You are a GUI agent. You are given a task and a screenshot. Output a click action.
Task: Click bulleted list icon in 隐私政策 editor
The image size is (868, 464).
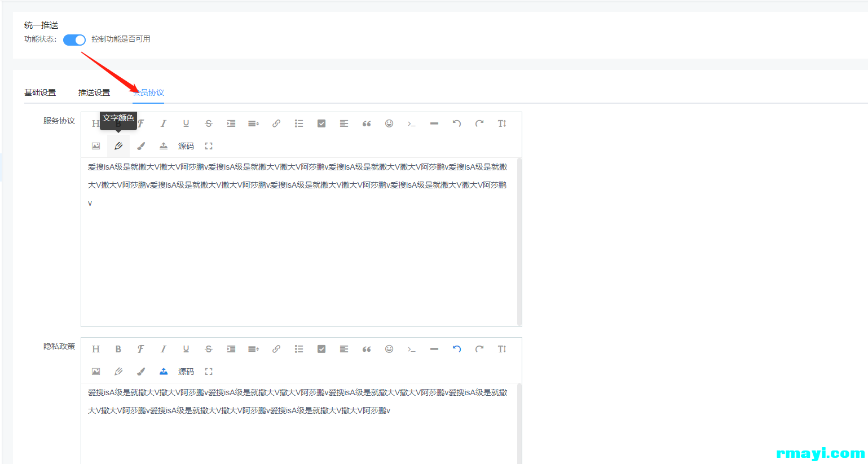pyautogui.click(x=299, y=349)
